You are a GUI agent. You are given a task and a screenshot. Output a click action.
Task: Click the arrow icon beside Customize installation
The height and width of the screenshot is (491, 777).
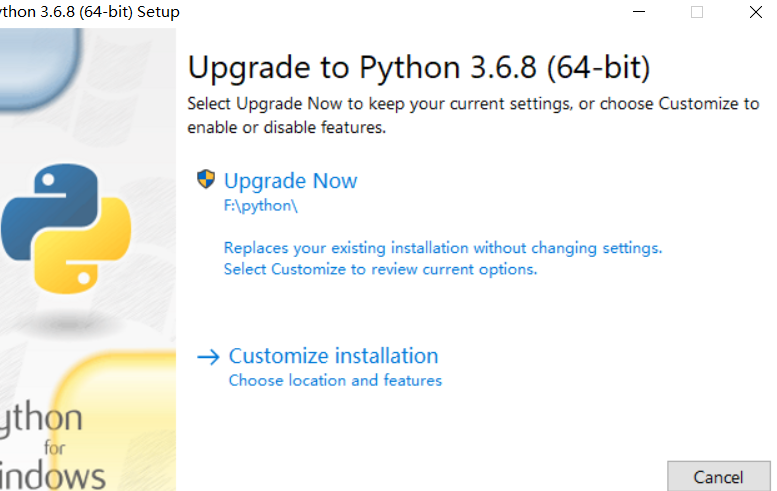point(208,357)
